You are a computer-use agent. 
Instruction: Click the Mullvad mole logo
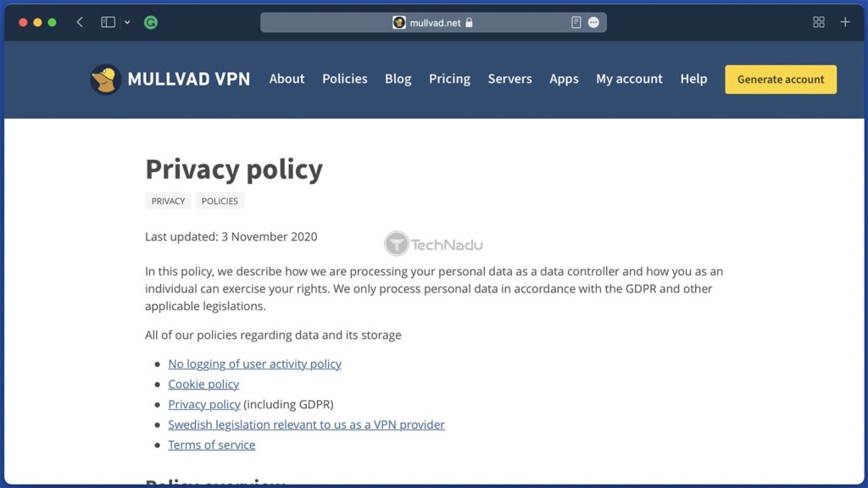(x=105, y=80)
